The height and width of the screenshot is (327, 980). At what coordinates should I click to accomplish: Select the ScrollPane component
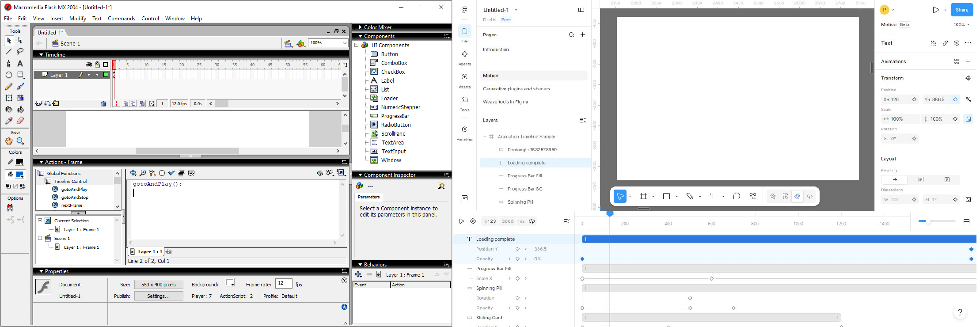[393, 134]
